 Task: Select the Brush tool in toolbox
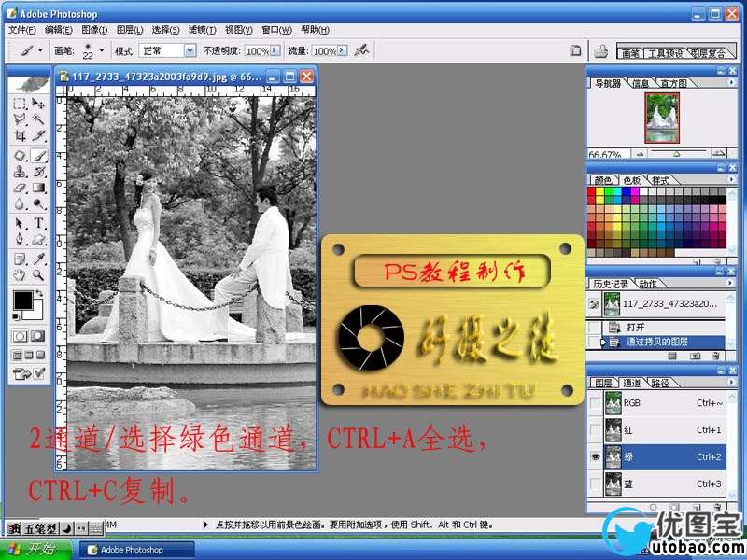click(38, 156)
